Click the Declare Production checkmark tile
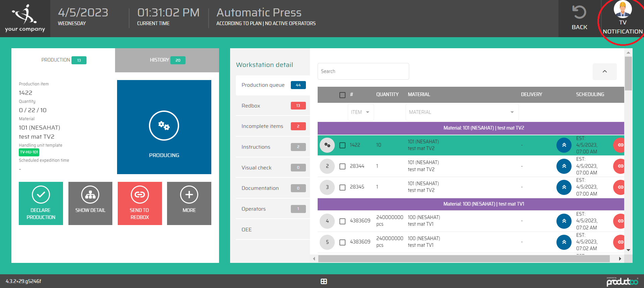Viewport: 644px width, 288px height. (x=41, y=203)
